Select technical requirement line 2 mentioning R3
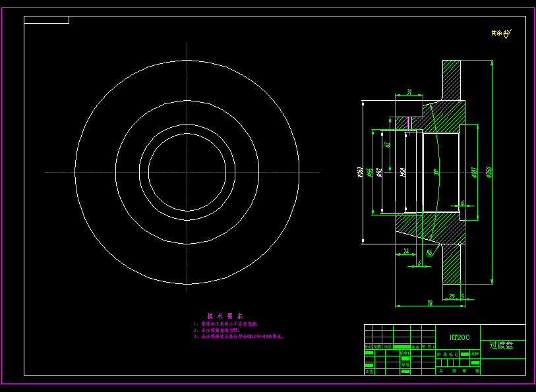Screen dimensions: 536x392 pyautogui.click(x=217, y=330)
